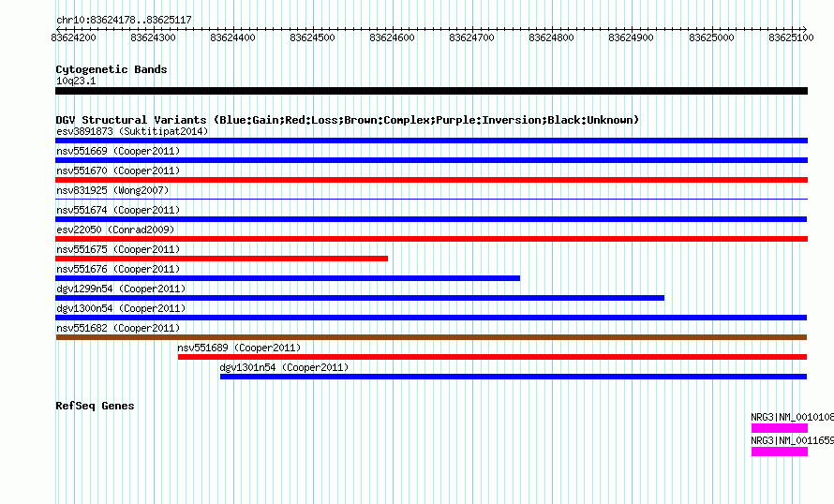834x504 pixels.
Task: Click ruler tick label 83624900
Action: (x=632, y=37)
